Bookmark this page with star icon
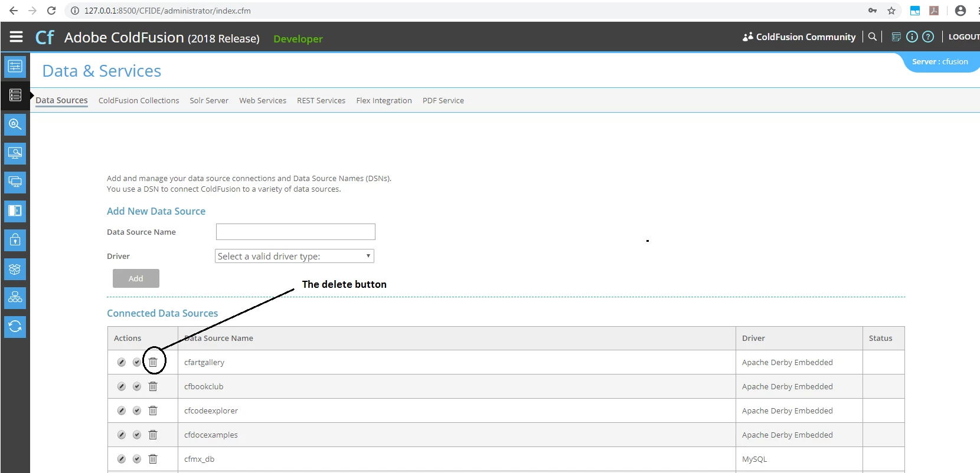The width and height of the screenshot is (980, 473). coord(891,11)
